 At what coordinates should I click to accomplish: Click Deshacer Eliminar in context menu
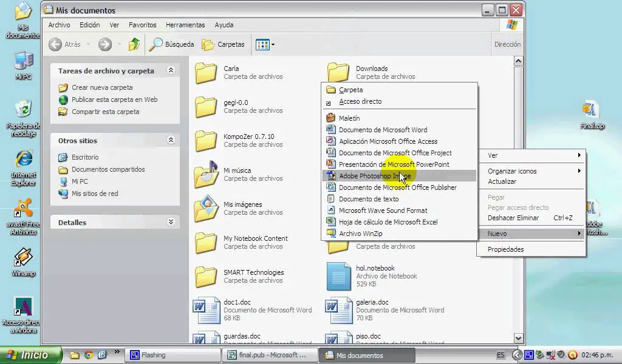(531, 218)
